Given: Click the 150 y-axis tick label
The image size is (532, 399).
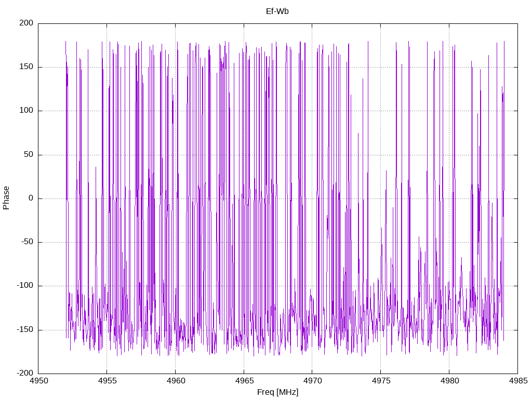Looking at the screenshot, I should point(26,67).
